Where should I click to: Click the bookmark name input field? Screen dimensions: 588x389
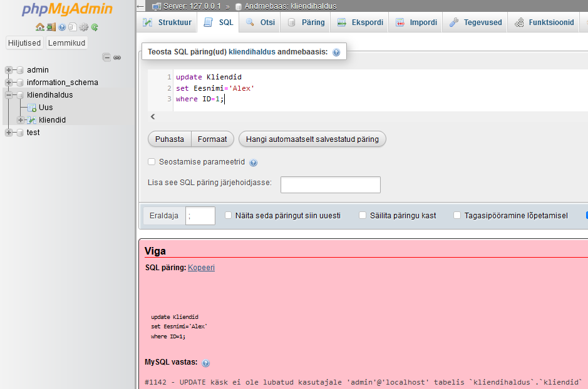point(330,185)
